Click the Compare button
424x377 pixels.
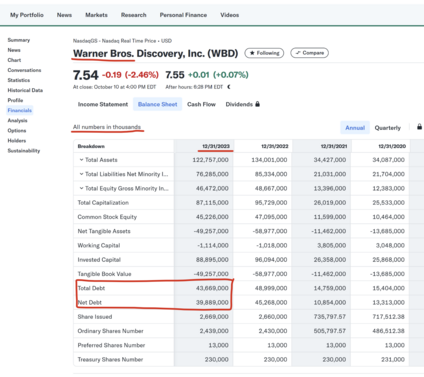coord(309,53)
